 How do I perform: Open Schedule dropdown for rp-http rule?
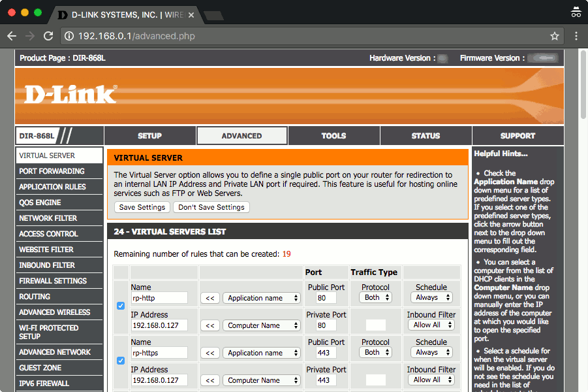(431, 297)
